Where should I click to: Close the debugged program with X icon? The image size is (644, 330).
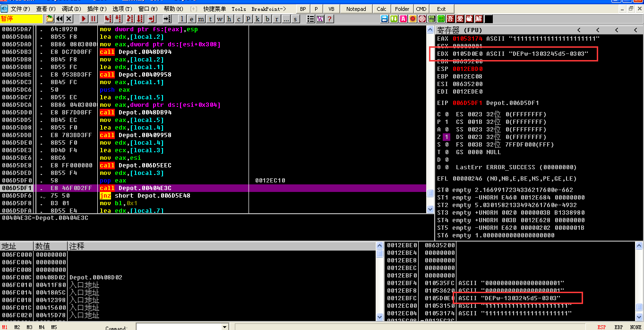point(69,19)
